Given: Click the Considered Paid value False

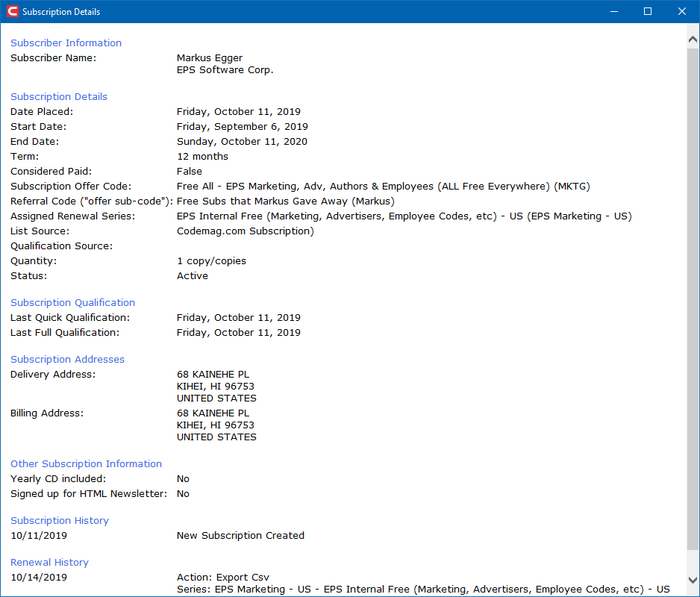Looking at the screenshot, I should coord(190,172).
